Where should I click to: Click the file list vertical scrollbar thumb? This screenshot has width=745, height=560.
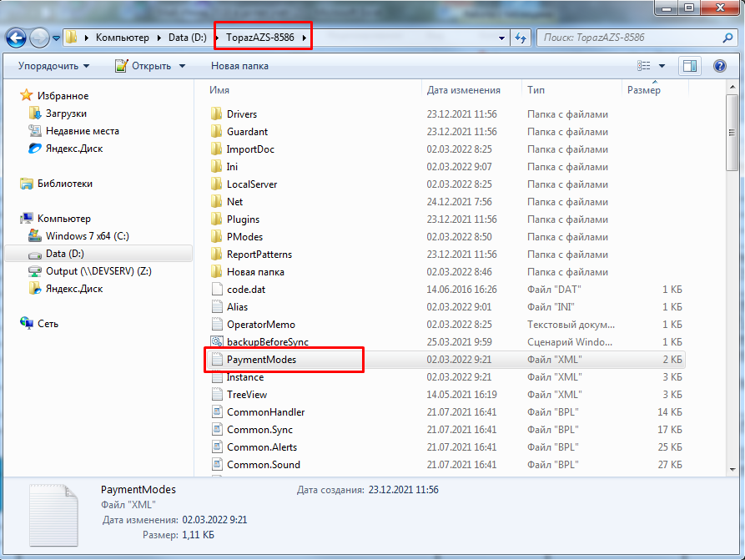(x=732, y=133)
